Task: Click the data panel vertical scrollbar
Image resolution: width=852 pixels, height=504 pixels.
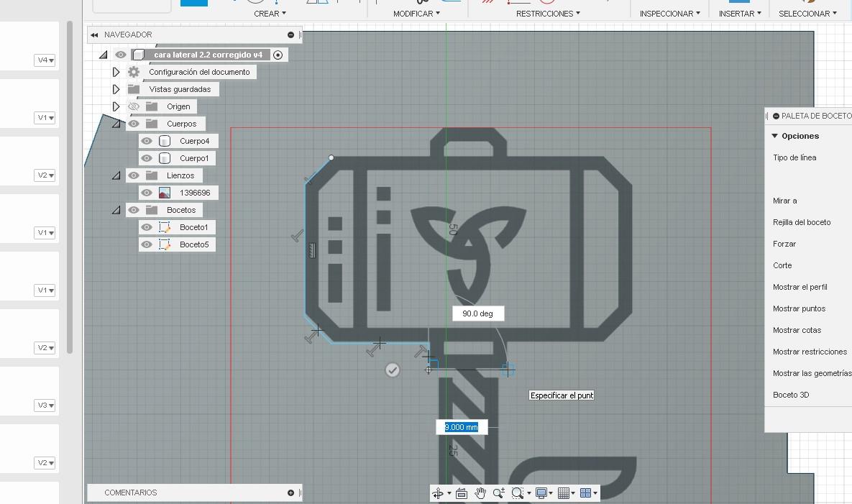Action: [x=70, y=188]
